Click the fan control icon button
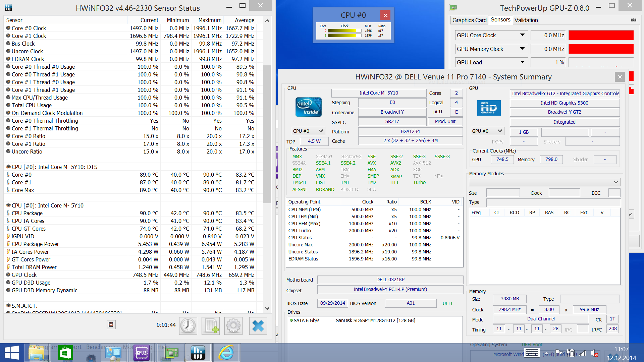644x362 pixels. [x=111, y=324]
